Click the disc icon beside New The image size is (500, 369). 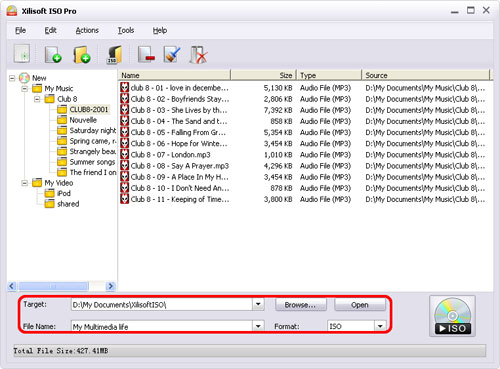click(x=24, y=78)
